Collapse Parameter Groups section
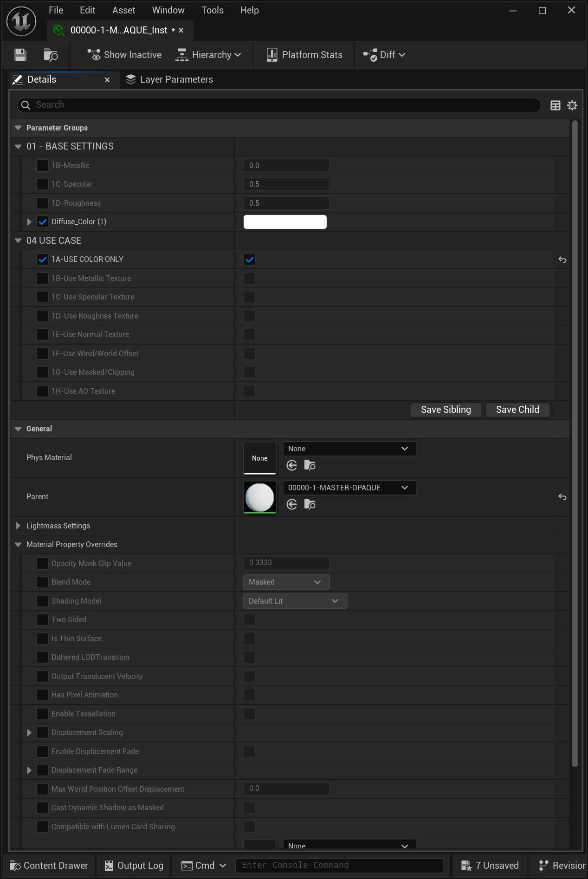 pos(18,128)
